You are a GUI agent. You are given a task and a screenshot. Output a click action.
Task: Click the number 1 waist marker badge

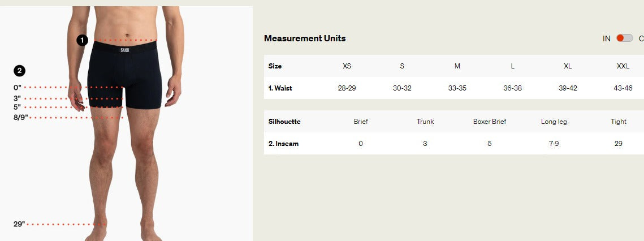coord(82,40)
